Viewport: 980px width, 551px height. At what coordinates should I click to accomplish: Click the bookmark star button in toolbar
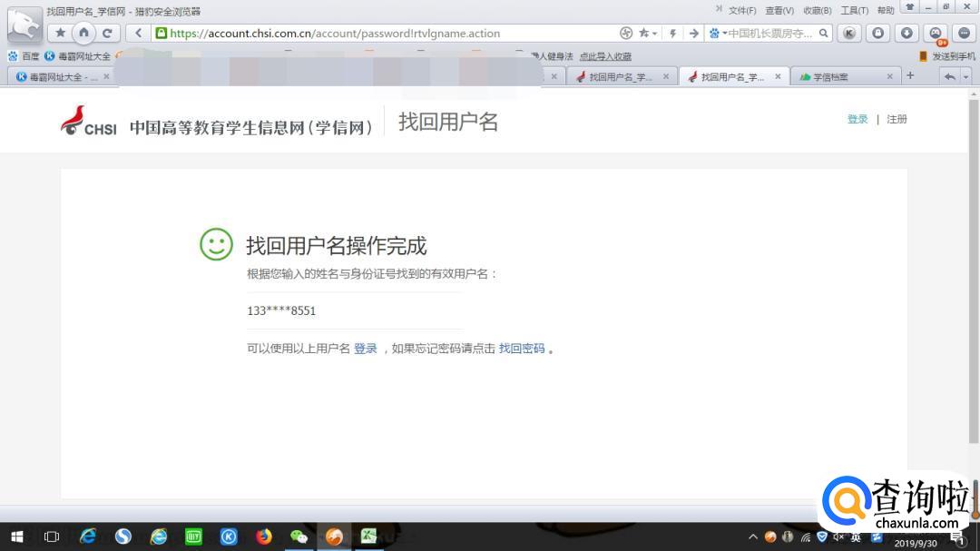(60, 34)
